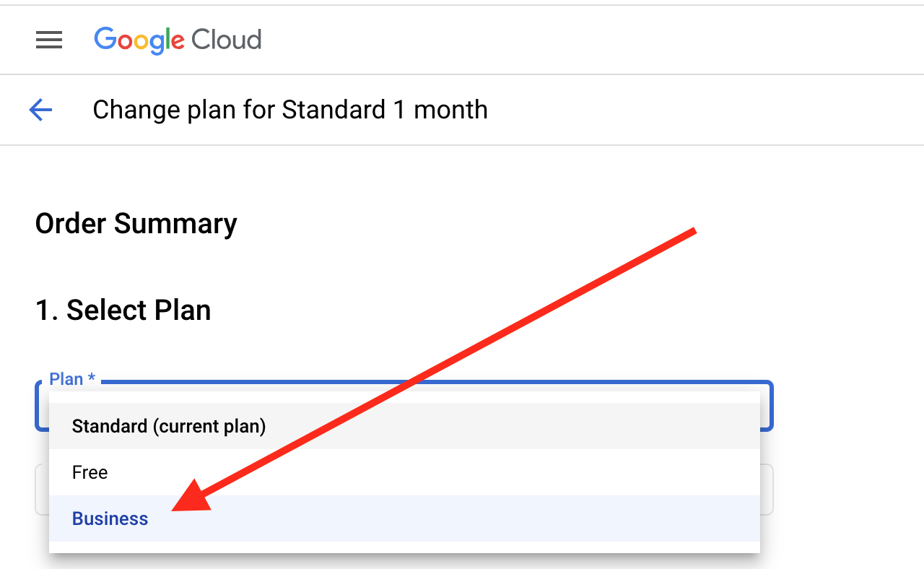Click the hamburger icon's top bar area
The image size is (924, 569).
point(48,32)
